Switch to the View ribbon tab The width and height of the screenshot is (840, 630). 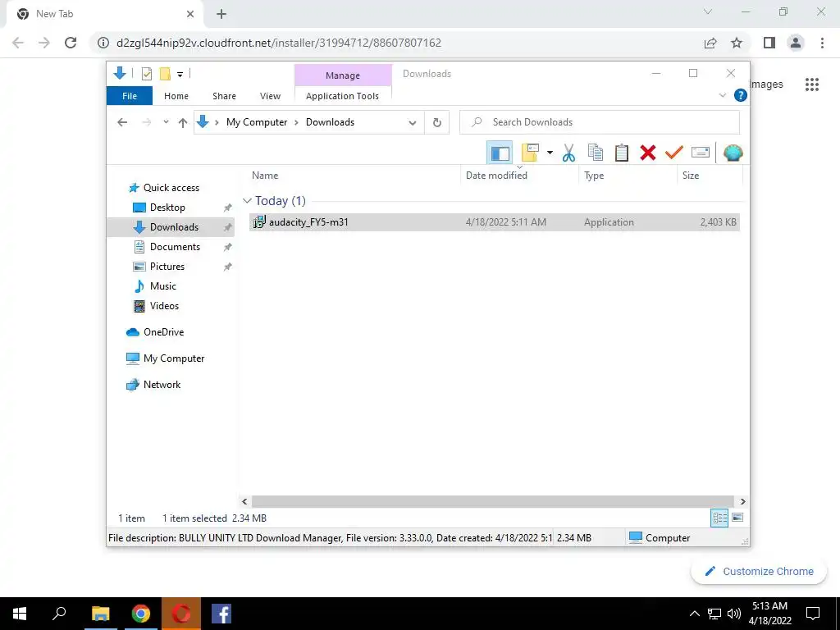tap(270, 96)
